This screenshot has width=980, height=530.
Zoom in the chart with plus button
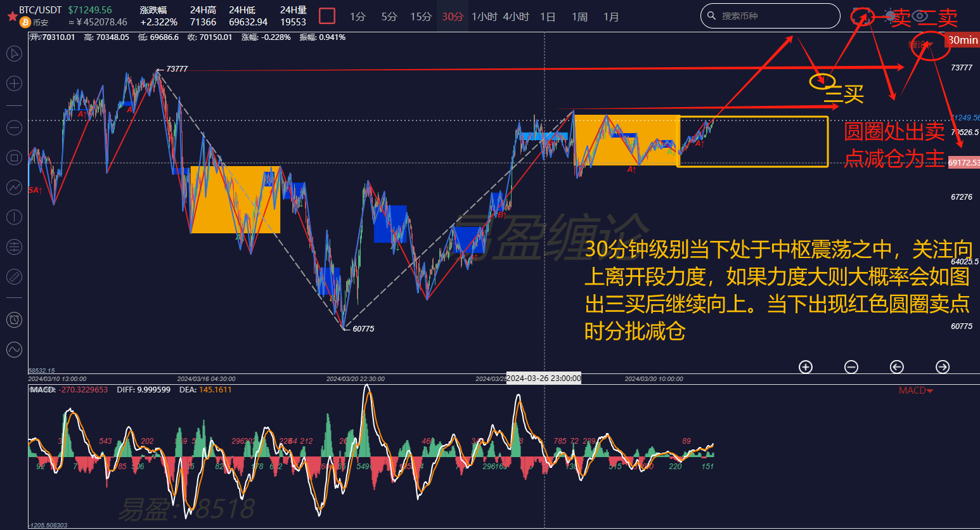[x=806, y=366]
